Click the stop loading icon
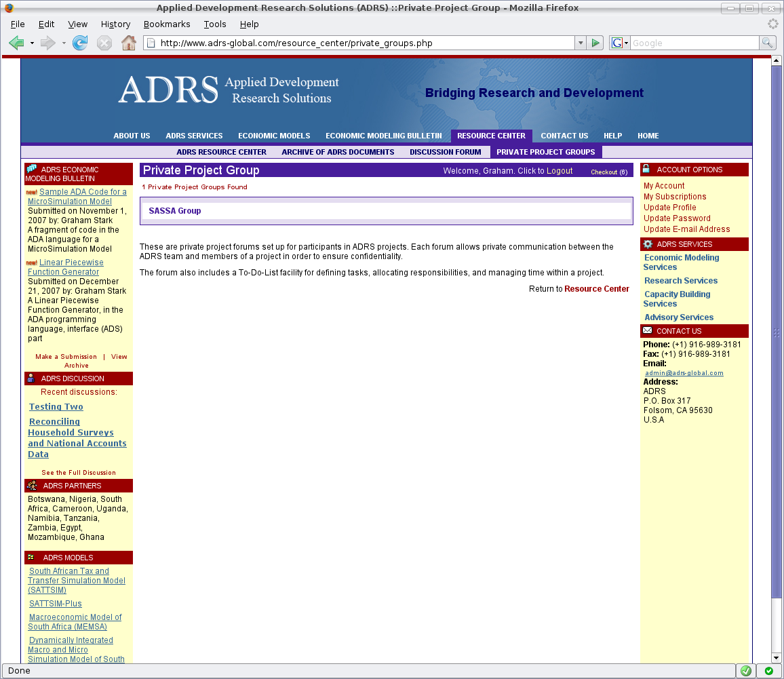The image size is (784, 679). click(x=104, y=42)
